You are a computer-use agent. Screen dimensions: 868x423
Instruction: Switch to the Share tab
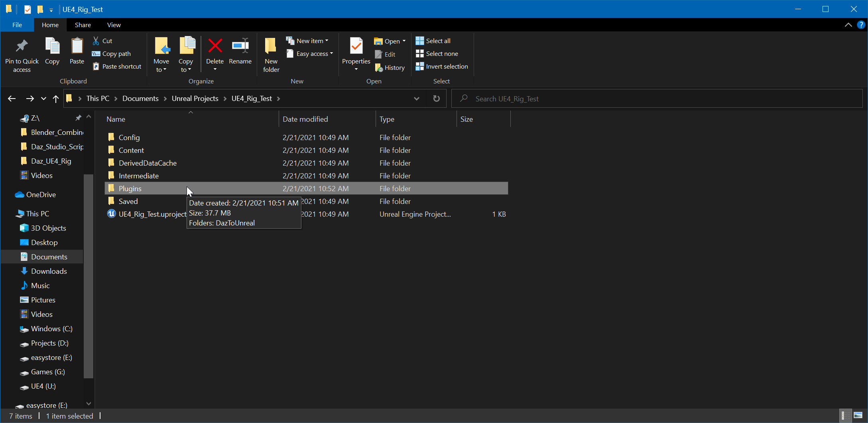pos(83,25)
